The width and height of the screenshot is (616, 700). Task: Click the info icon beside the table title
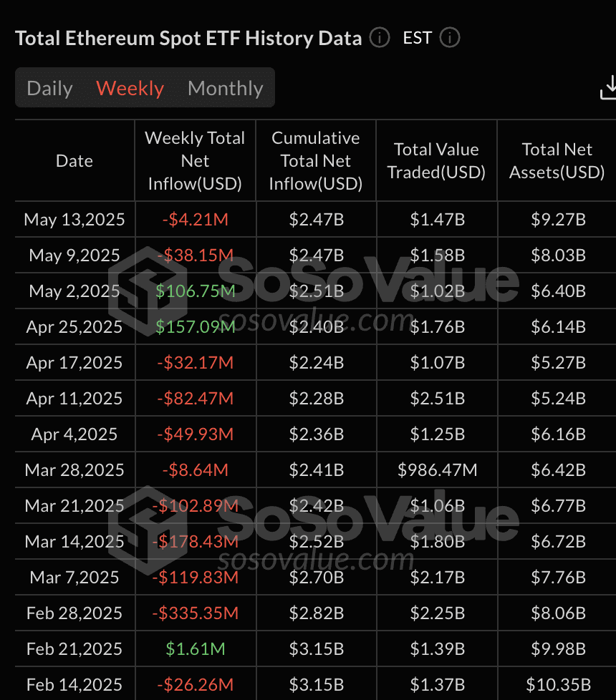point(380,37)
